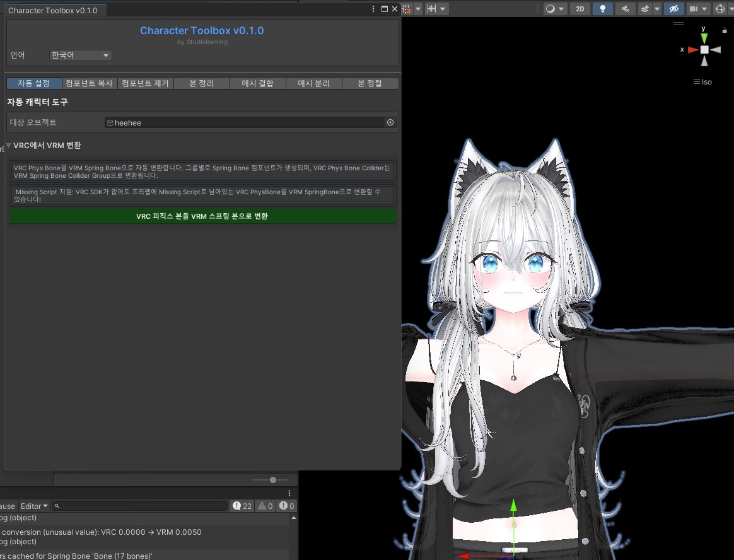Toggle info messages count 22
Viewport: 734px width, 560px height.
pos(242,506)
